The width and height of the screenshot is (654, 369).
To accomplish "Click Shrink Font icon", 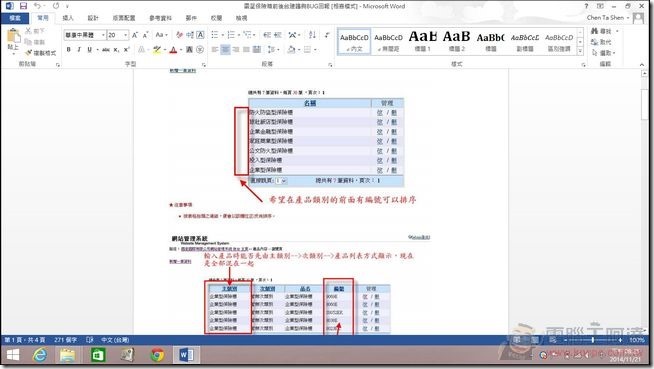I will pos(146,35).
